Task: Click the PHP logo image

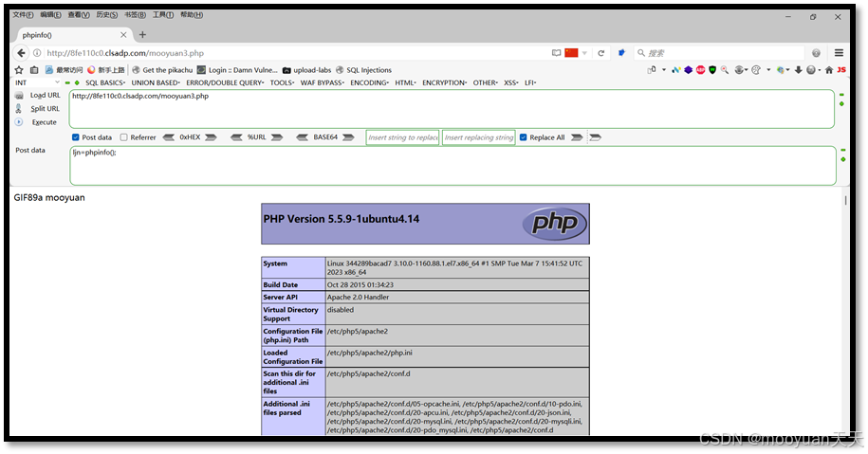Action: coord(555,224)
